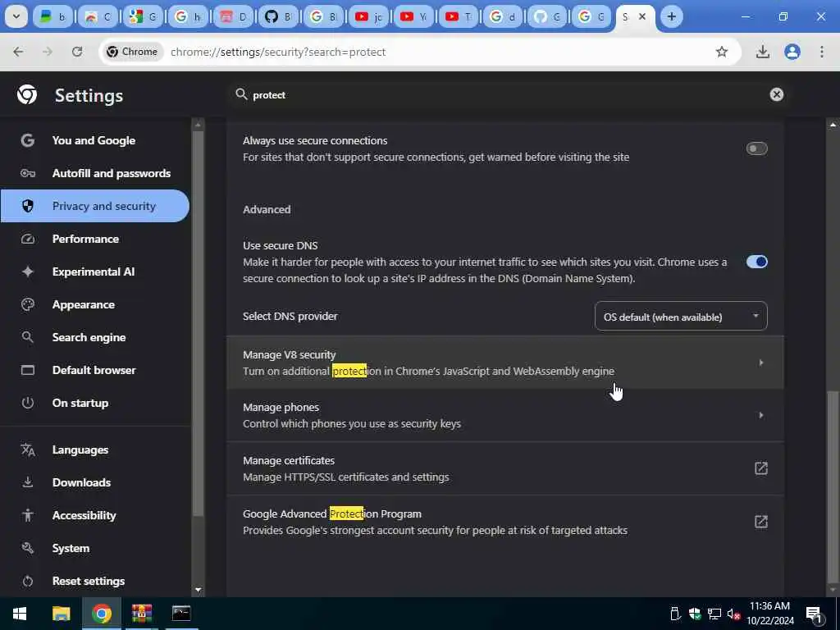Bookmark this page with the star icon

(x=722, y=52)
